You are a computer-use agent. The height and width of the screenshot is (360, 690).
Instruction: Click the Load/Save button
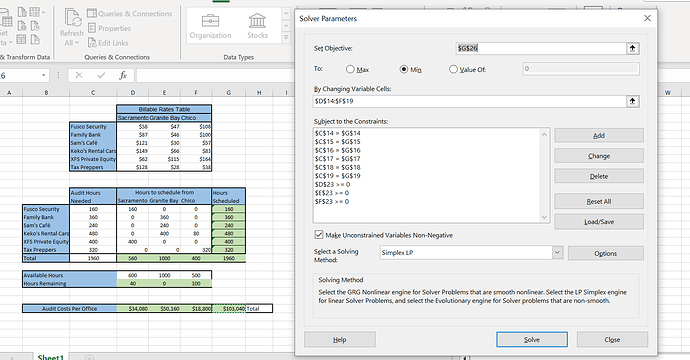pos(598,222)
